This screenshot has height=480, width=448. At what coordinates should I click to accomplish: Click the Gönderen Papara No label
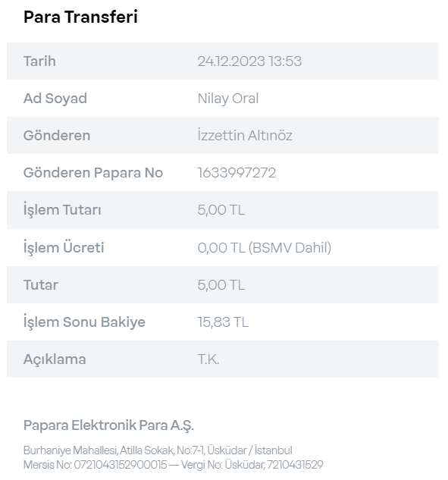point(93,173)
